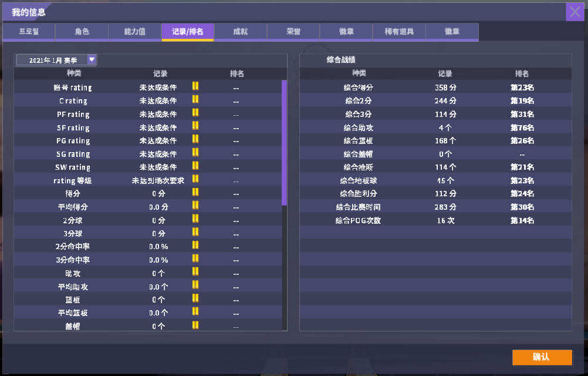
Task: Click the yellow icon in 3分命中率 row
Action: coord(195,258)
